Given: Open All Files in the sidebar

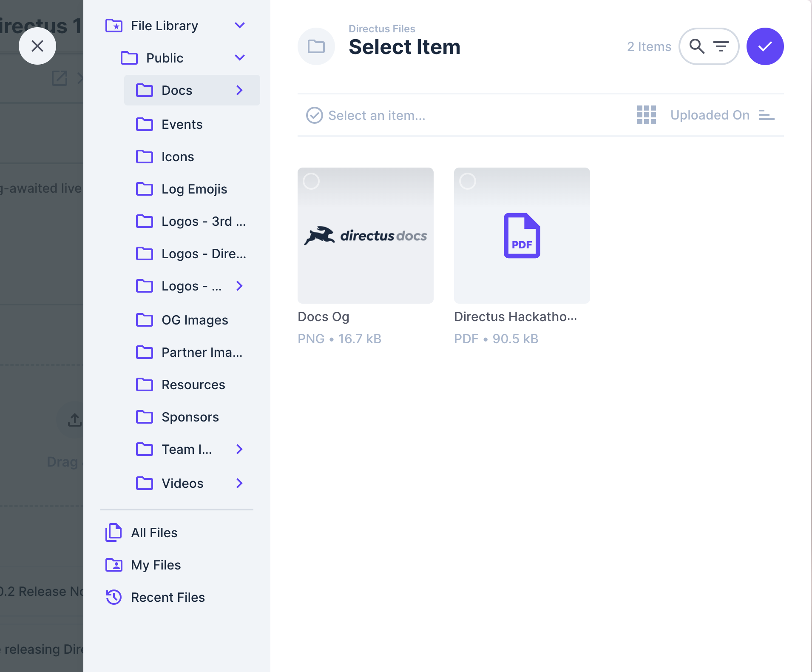Looking at the screenshot, I should coord(154,532).
